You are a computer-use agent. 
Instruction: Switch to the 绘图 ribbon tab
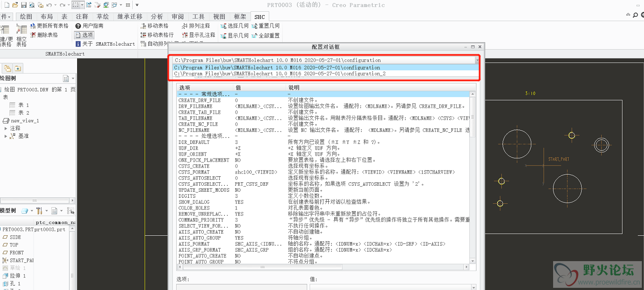coord(26,16)
